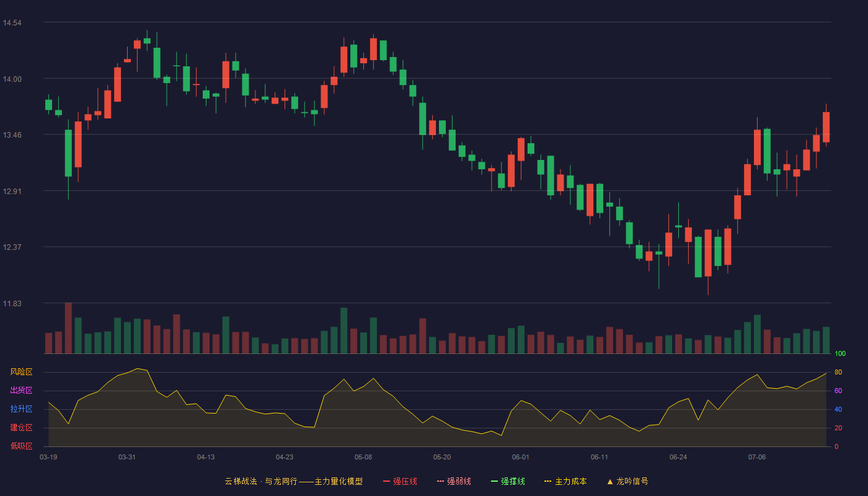The image size is (868, 496).
Task: Click the 14.00 price axis label
Action: point(12,79)
